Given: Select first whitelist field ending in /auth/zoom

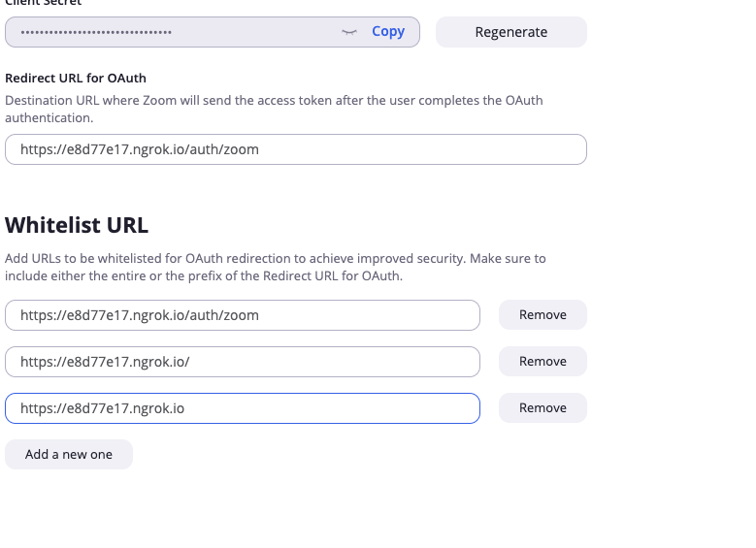Looking at the screenshot, I should tap(242, 315).
